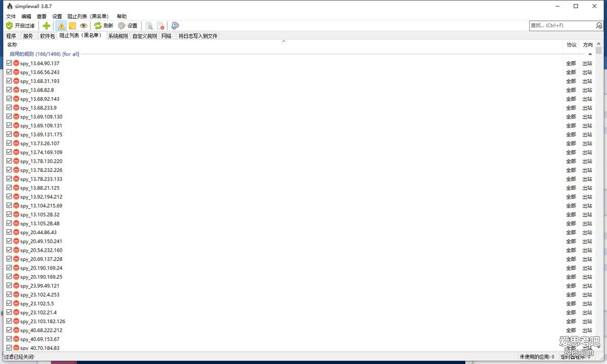Open the 查看 menu
Image resolution: width=607 pixels, height=364 pixels.
(41, 16)
